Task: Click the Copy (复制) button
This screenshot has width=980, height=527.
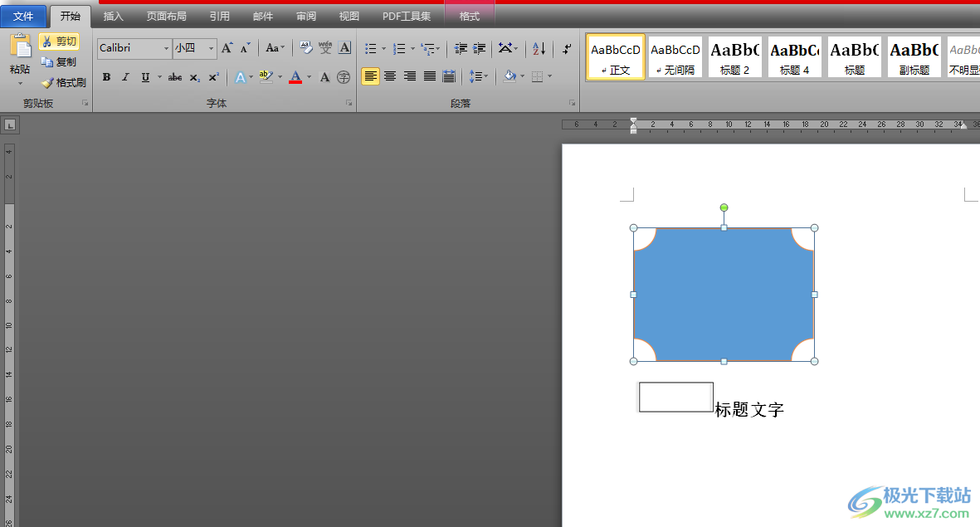Action: coord(59,62)
